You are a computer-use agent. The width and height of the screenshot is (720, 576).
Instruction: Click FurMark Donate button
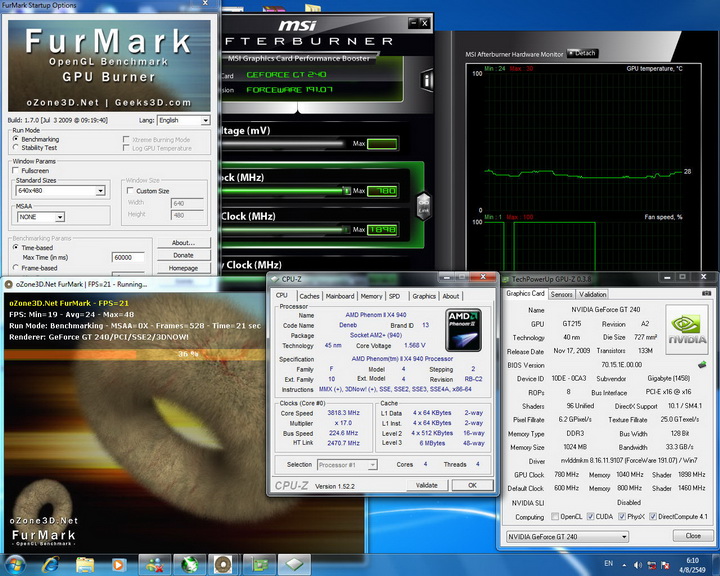[x=184, y=255]
